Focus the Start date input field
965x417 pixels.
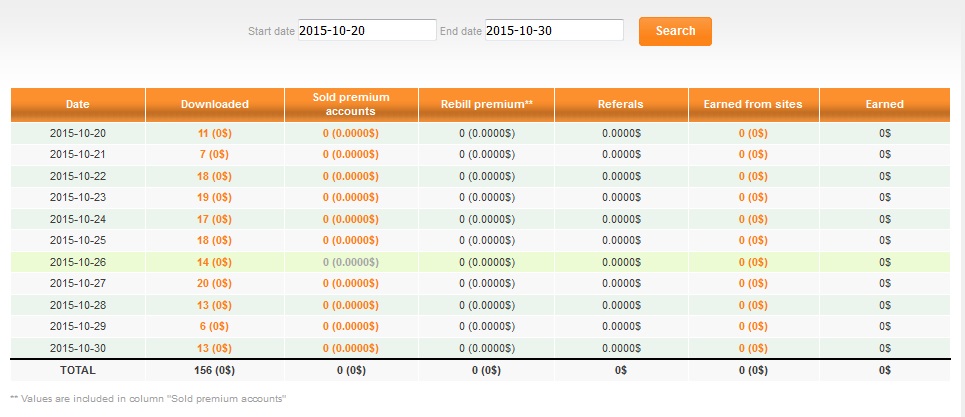pos(367,30)
